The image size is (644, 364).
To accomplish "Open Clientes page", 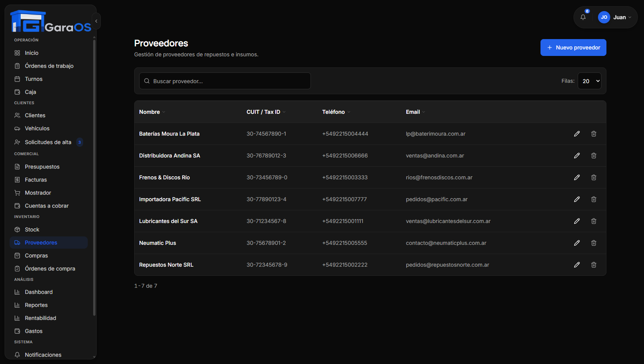I will tap(49, 115).
